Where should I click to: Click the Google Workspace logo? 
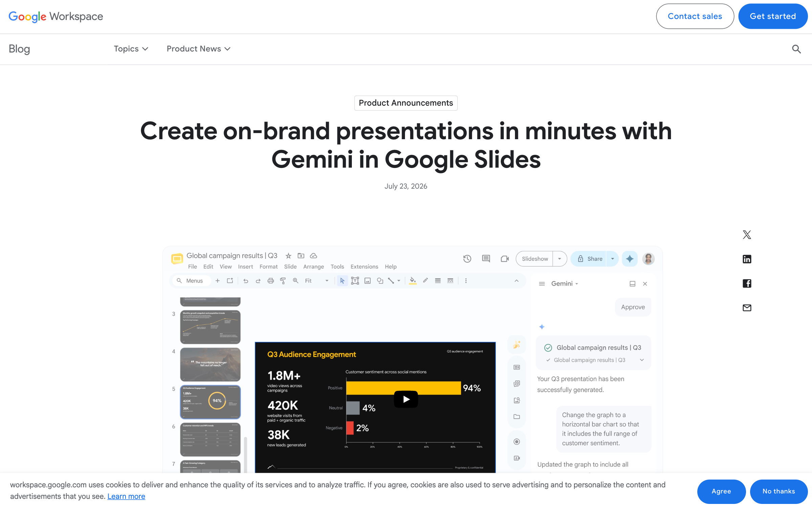56,16
